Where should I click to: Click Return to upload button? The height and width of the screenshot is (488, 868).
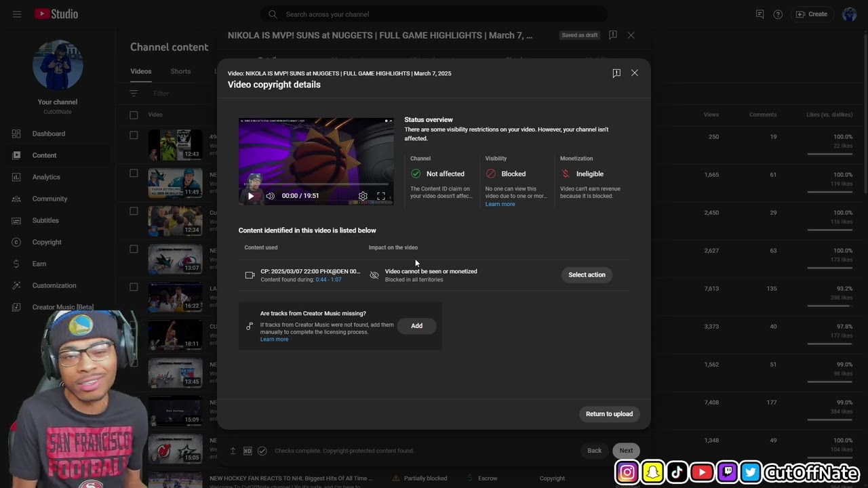[609, 414]
